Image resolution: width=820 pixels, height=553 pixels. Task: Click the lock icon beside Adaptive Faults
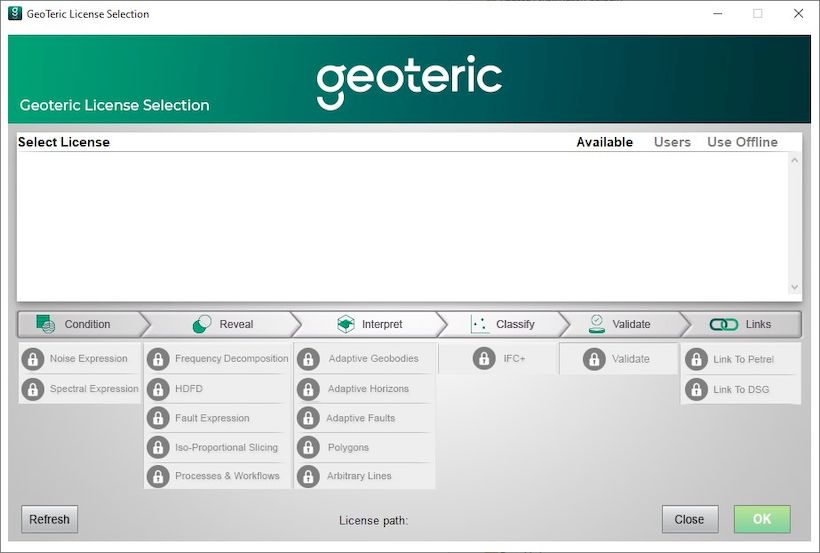[308, 418]
